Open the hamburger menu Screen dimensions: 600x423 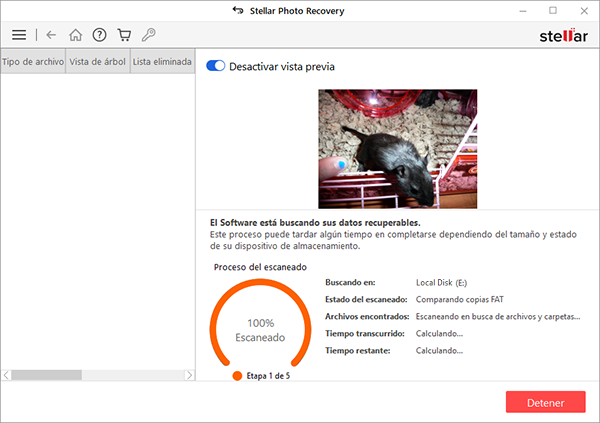coord(19,35)
